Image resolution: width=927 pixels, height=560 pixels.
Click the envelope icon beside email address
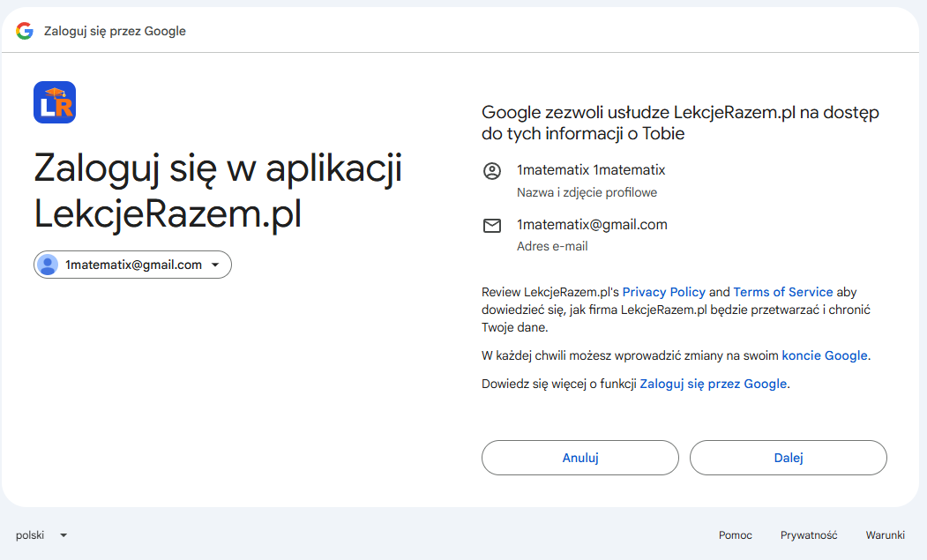click(x=492, y=225)
